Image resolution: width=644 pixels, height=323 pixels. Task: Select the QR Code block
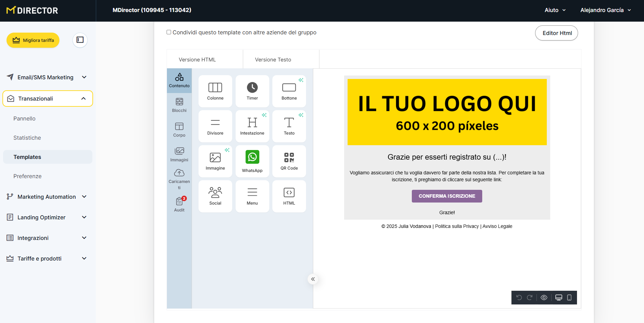pyautogui.click(x=289, y=161)
